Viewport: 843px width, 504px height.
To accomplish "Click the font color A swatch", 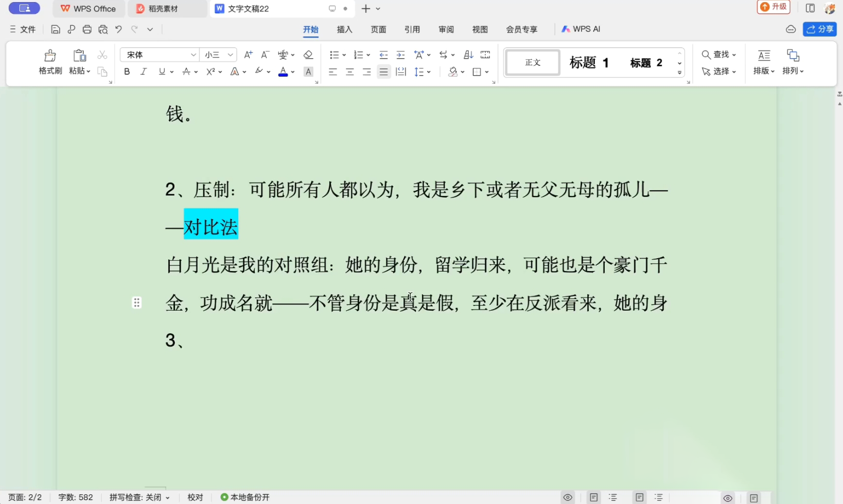I will point(283,71).
